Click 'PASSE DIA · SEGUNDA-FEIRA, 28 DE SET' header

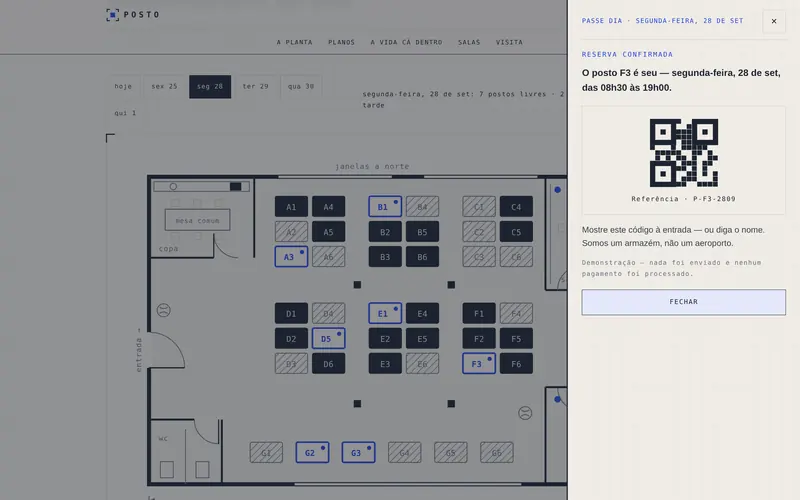tap(662, 21)
